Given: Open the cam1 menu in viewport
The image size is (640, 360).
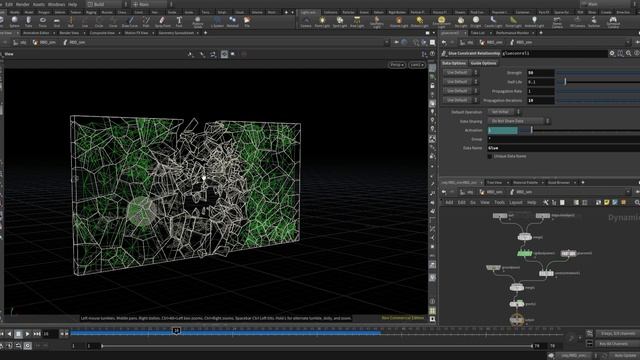Looking at the screenshot, I should click(x=416, y=65).
